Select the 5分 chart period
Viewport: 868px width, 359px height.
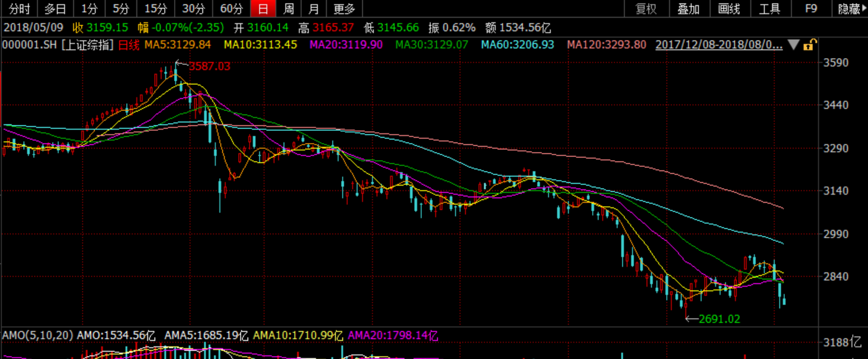point(121,8)
